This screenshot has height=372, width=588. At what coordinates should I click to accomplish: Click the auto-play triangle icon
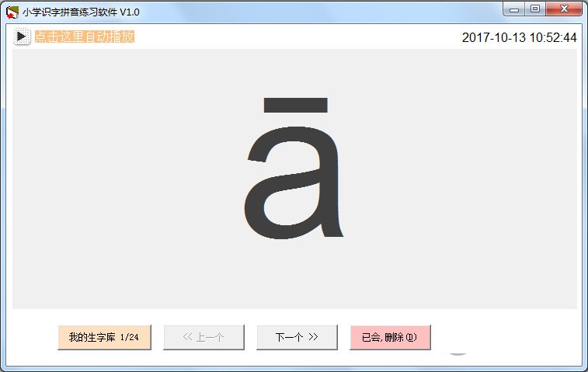(x=22, y=37)
